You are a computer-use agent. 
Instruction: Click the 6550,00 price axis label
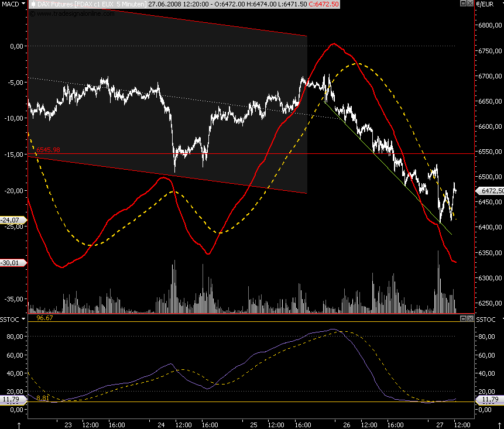click(x=490, y=152)
